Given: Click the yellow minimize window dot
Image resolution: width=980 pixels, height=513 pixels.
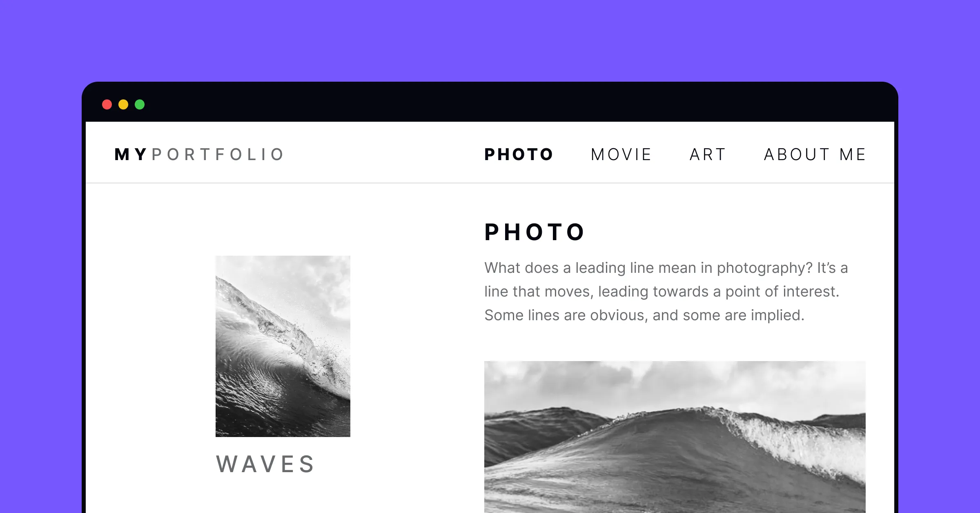Looking at the screenshot, I should pos(123,105).
